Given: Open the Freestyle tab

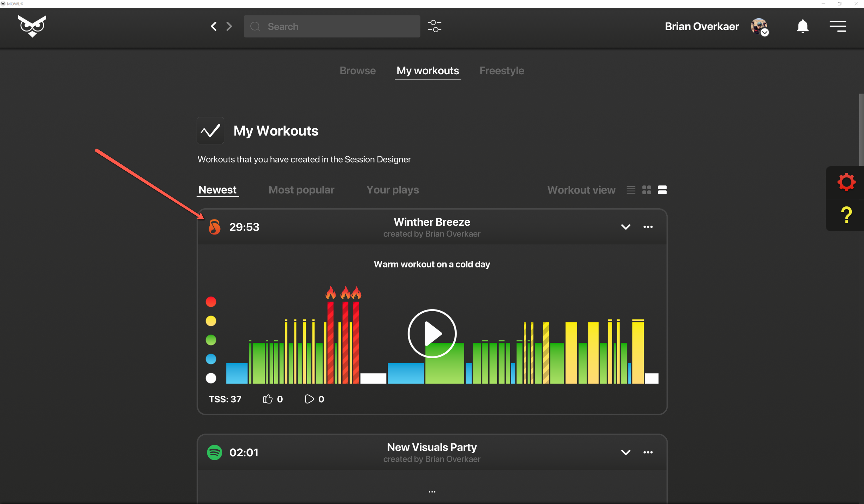Looking at the screenshot, I should tap(501, 70).
